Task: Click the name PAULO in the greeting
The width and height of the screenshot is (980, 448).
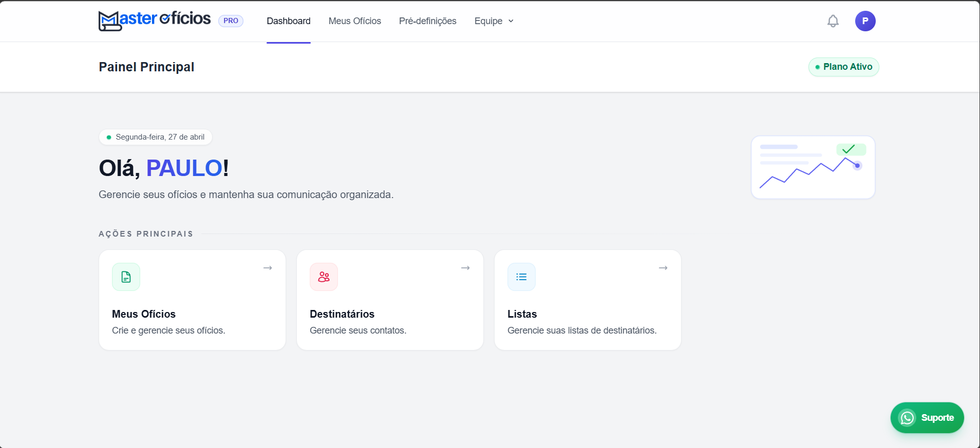Action: point(184,168)
